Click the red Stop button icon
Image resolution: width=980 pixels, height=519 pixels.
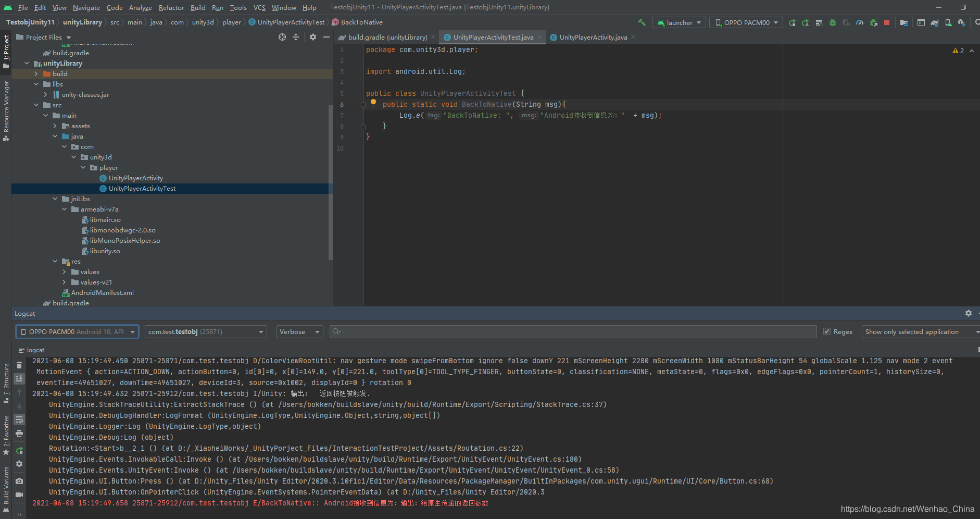(887, 22)
